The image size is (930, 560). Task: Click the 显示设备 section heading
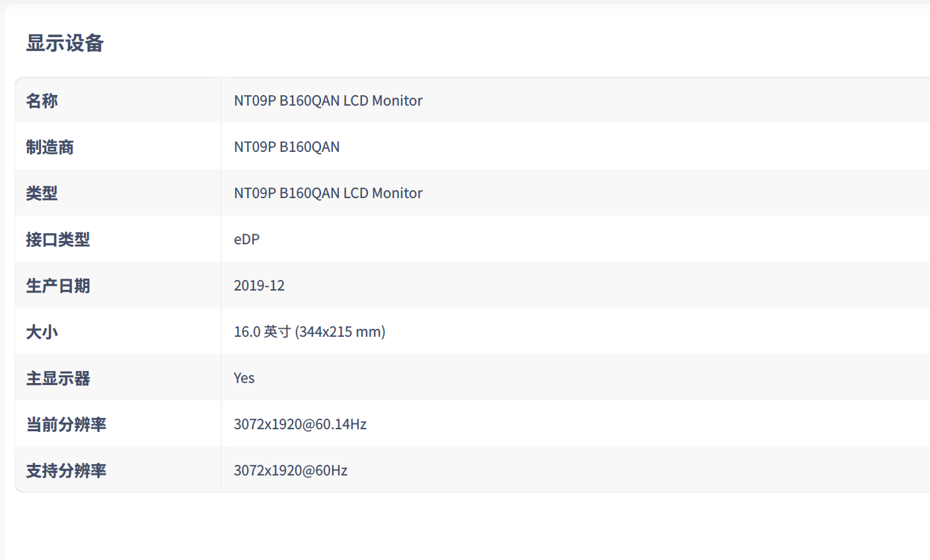65,44
